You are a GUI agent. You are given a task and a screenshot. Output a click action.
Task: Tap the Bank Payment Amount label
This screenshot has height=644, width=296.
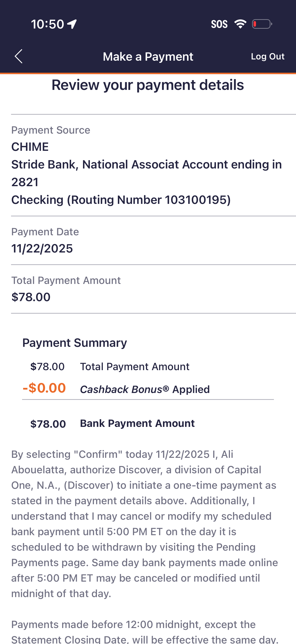pyautogui.click(x=137, y=423)
